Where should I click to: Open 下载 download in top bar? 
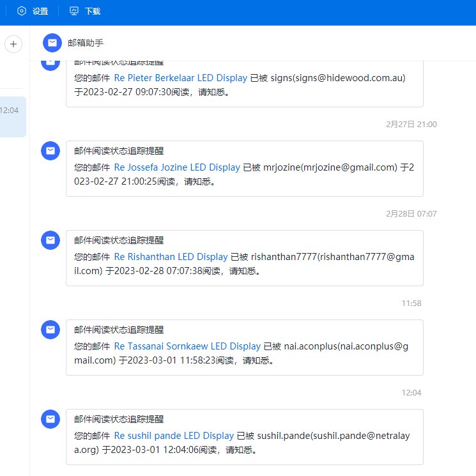pyautogui.click(x=85, y=12)
